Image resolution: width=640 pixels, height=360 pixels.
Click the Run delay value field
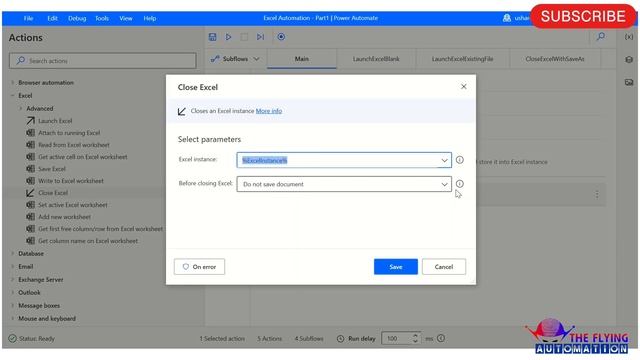396,338
